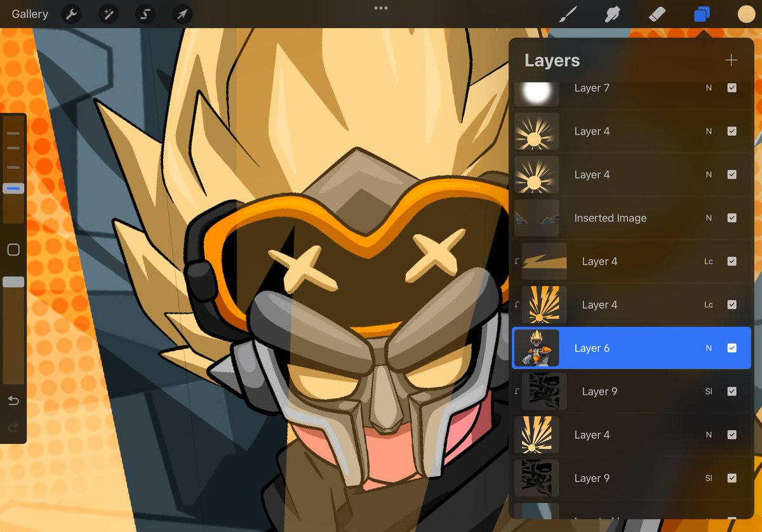Tap the square Modify button in sidebar

pyautogui.click(x=13, y=250)
